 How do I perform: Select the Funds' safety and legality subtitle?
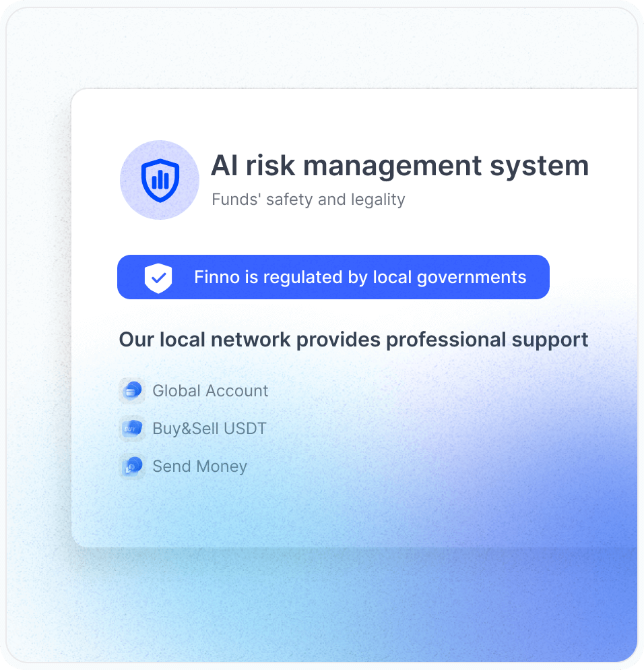coord(309,200)
